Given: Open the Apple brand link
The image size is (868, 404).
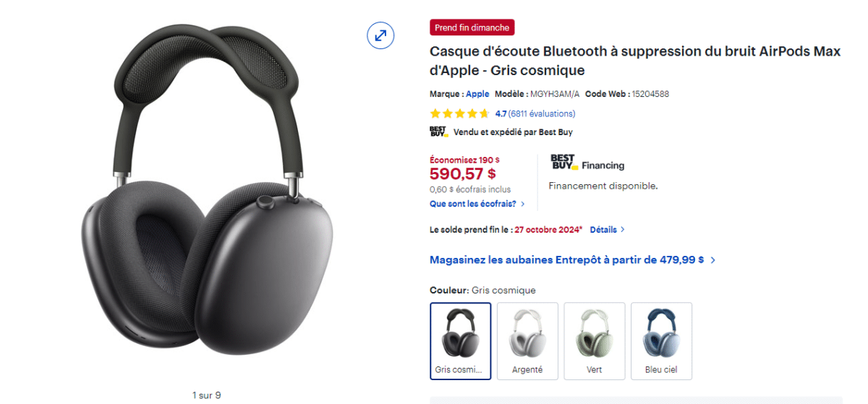Looking at the screenshot, I should tap(477, 94).
